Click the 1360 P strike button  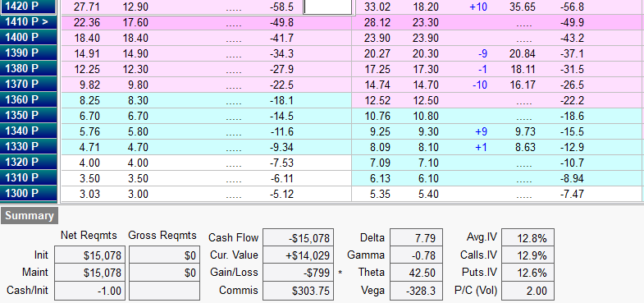[x=29, y=100]
